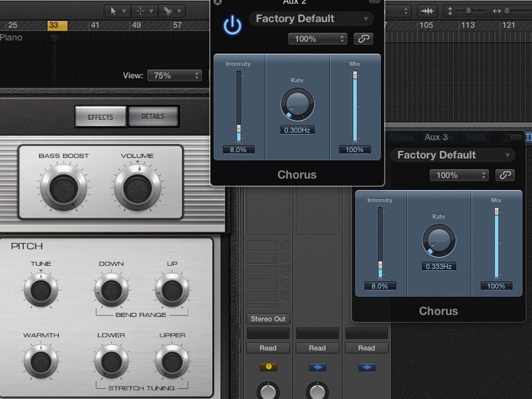This screenshot has height=399, width=532.
Task: Click the waveform zoom icon in the toolbar
Action: click(427, 10)
